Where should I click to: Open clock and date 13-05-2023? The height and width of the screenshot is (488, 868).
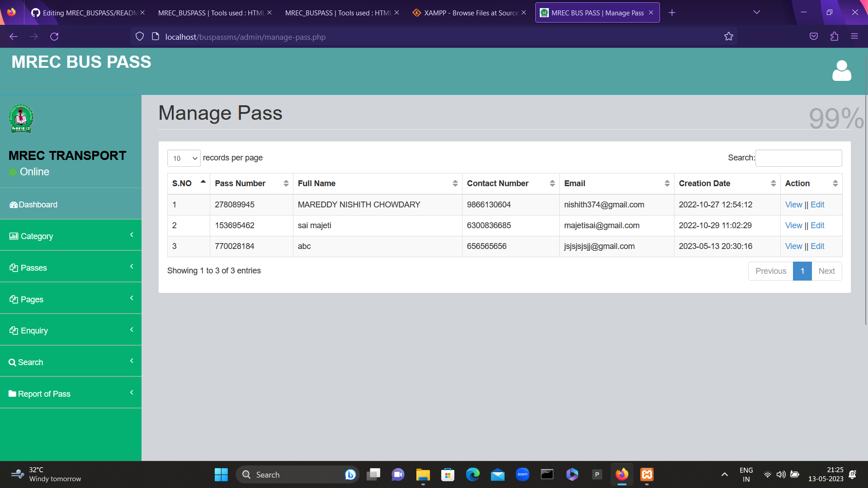point(826,474)
